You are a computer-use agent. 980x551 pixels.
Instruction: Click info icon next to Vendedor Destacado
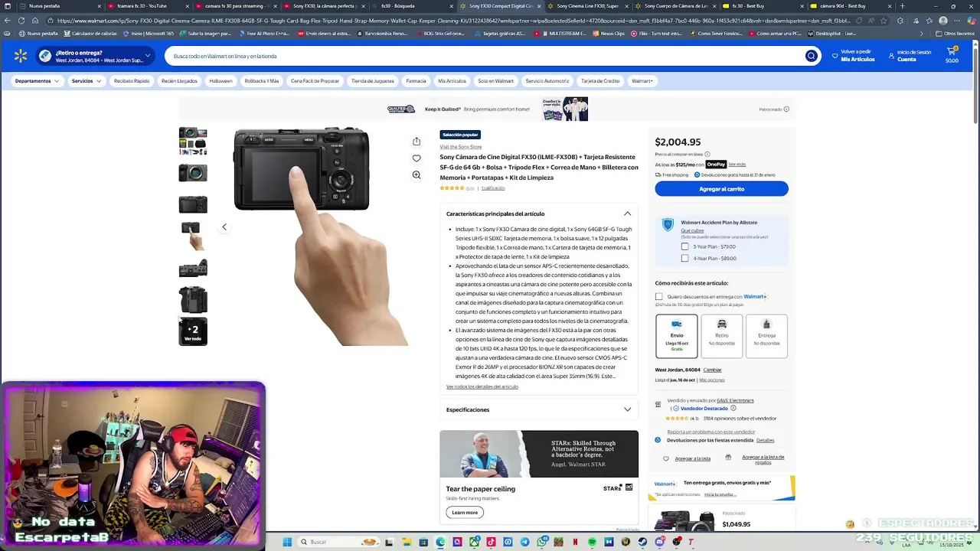point(733,409)
